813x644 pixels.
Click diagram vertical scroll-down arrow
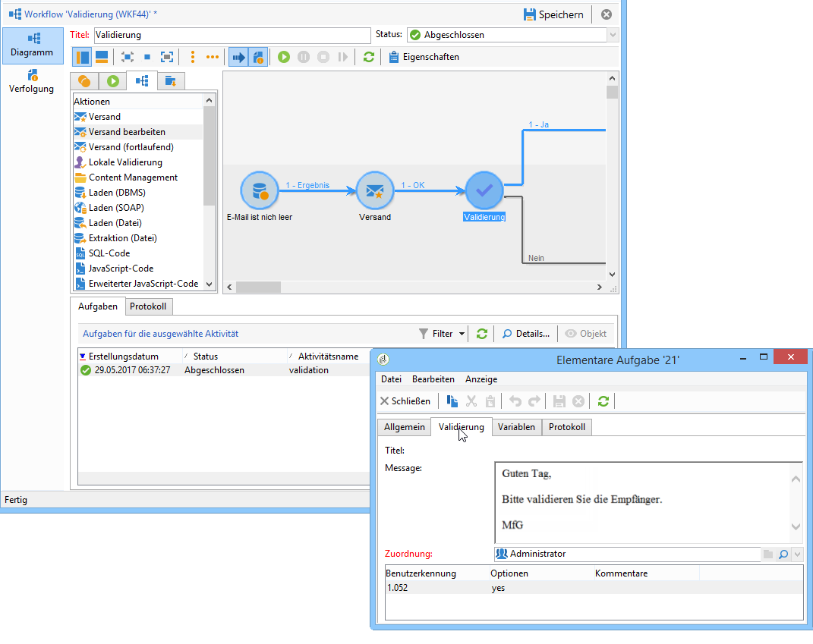pos(612,275)
